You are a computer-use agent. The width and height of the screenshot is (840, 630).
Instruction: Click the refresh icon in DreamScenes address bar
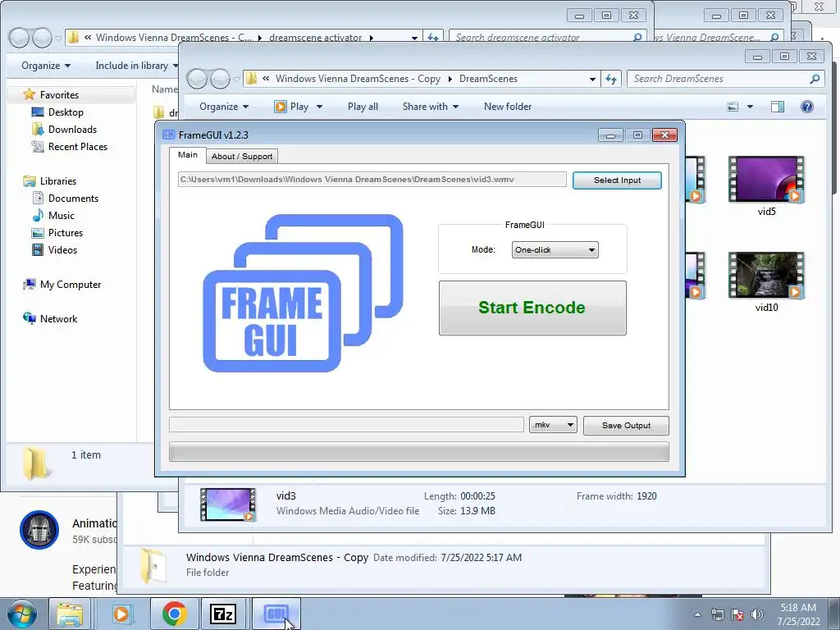[x=611, y=80]
